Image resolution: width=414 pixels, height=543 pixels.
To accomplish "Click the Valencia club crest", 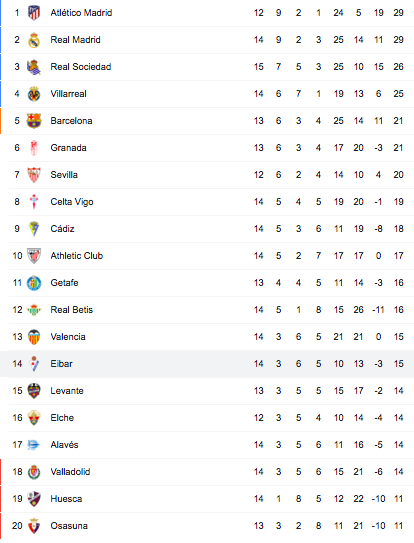I will (x=34, y=337).
